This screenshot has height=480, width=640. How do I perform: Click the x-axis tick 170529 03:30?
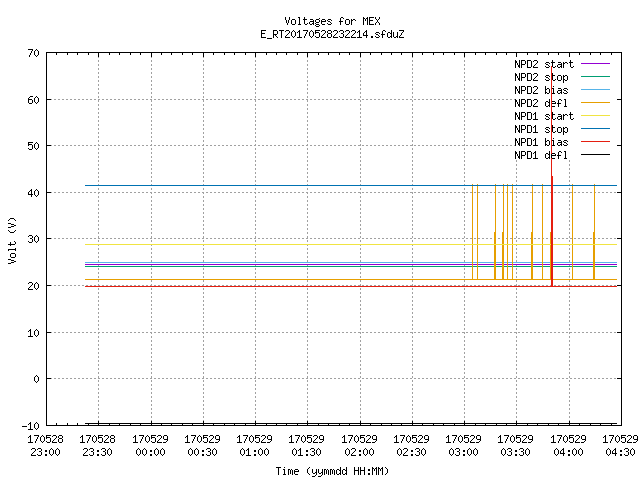pyautogui.click(x=516, y=446)
